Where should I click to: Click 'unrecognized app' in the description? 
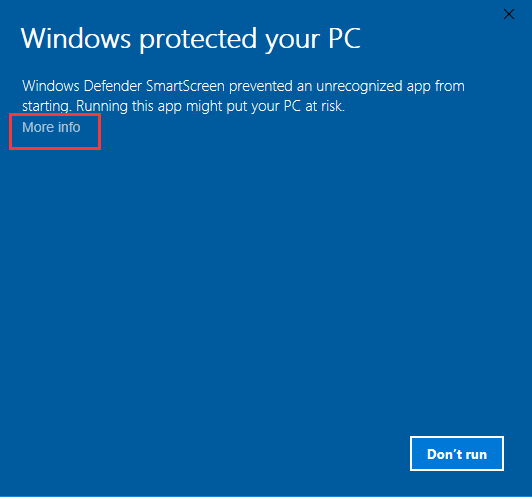[374, 87]
